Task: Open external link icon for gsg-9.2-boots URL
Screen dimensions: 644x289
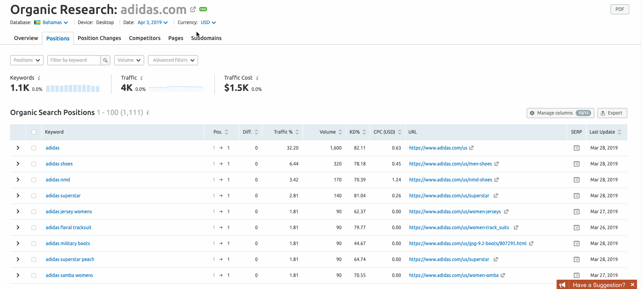Action: point(531,244)
